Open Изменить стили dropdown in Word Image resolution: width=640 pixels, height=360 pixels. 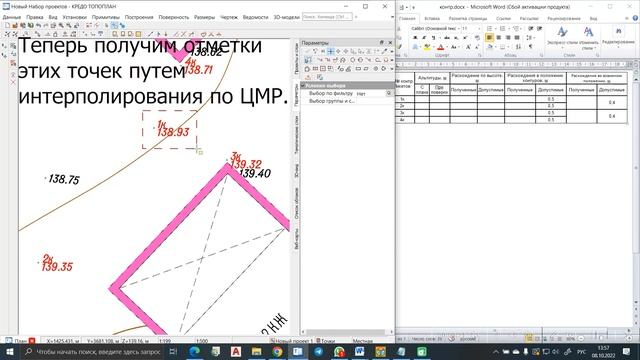pyautogui.click(x=588, y=38)
